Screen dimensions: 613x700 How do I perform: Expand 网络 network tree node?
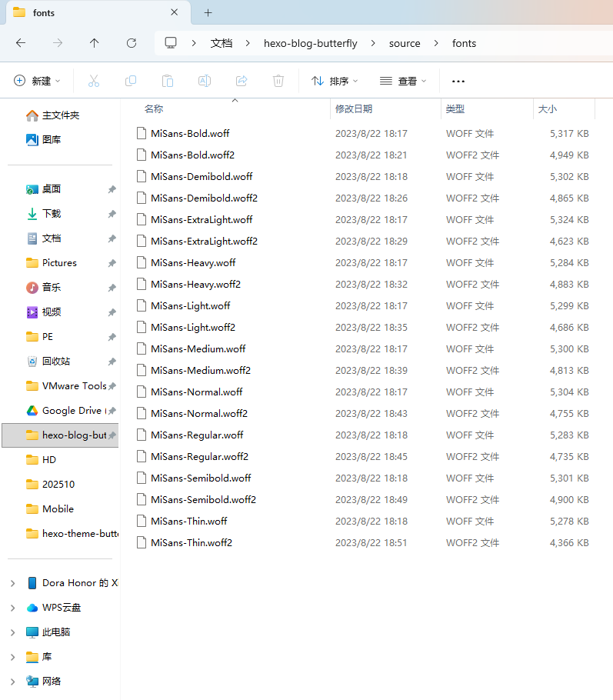[x=13, y=682]
